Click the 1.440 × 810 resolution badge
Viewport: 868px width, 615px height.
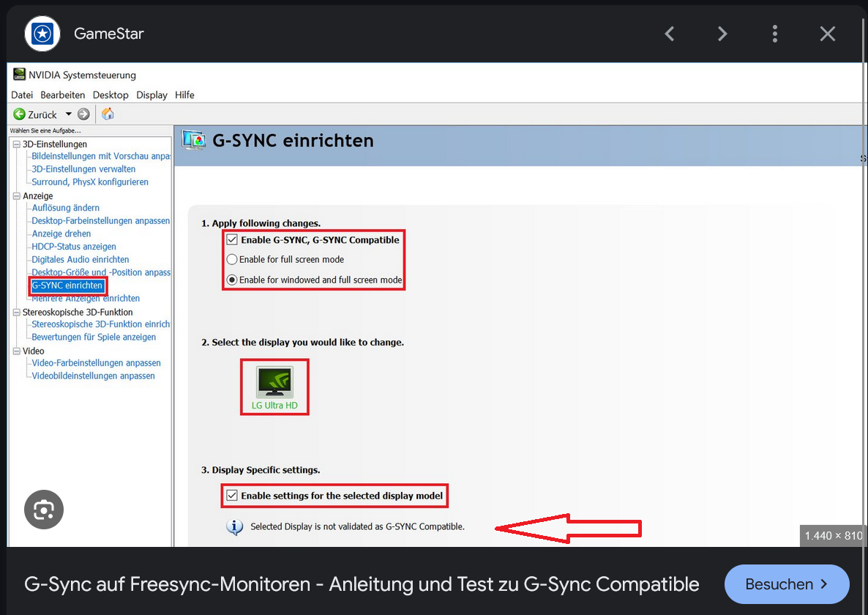tap(833, 535)
